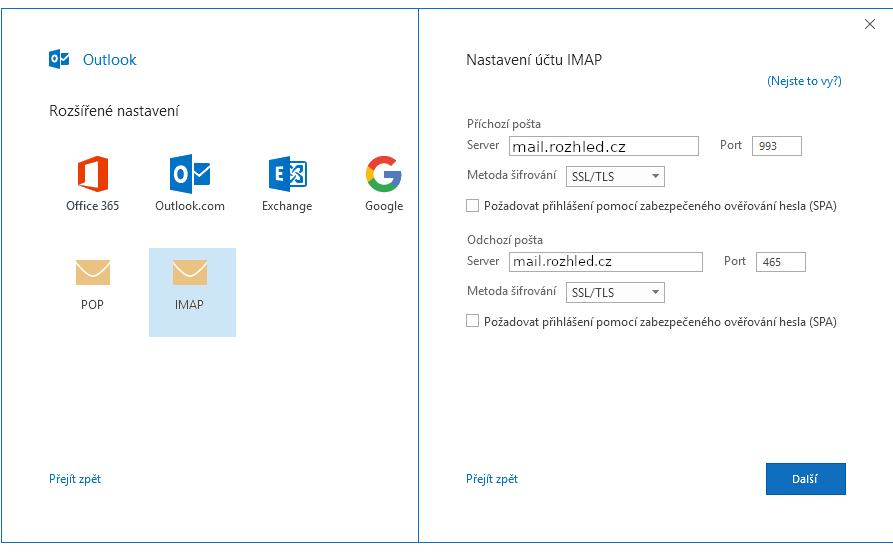This screenshot has height=552, width=893.
Task: Choose the POP envelope icon
Action: point(92,273)
